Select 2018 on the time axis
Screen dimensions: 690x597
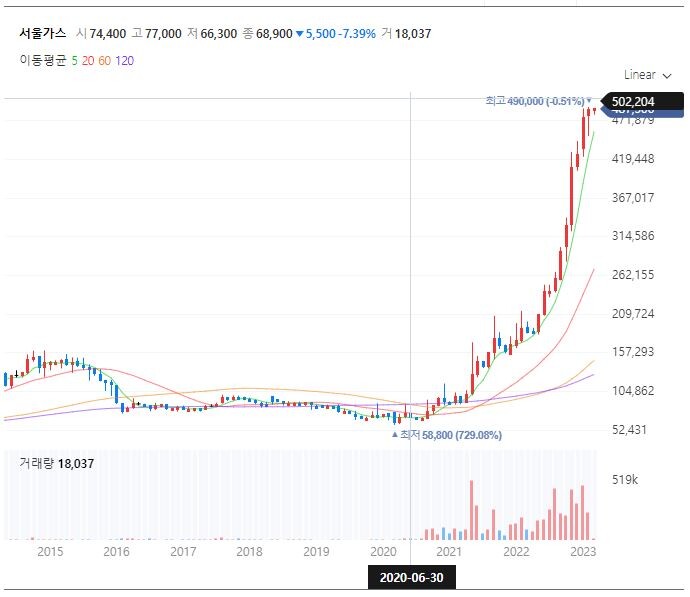(249, 551)
